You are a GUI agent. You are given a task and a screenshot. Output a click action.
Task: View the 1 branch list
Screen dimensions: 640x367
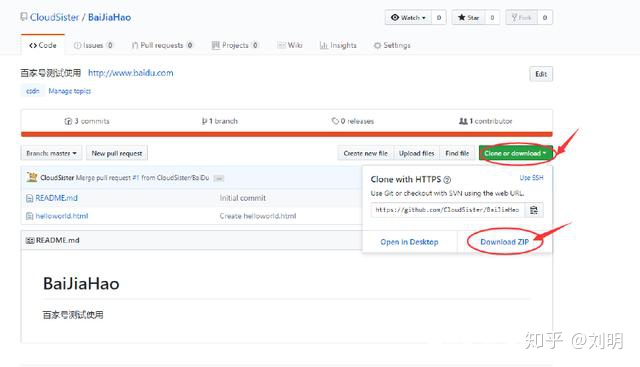point(220,121)
